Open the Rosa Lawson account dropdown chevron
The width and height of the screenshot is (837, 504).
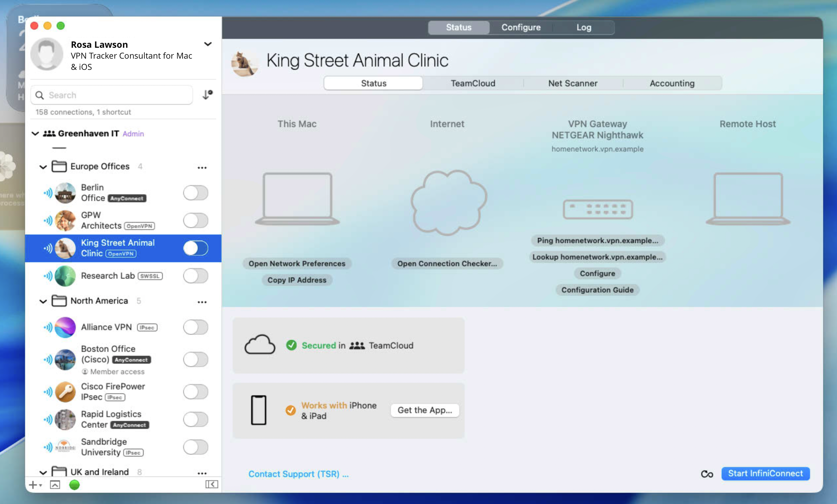pos(208,44)
